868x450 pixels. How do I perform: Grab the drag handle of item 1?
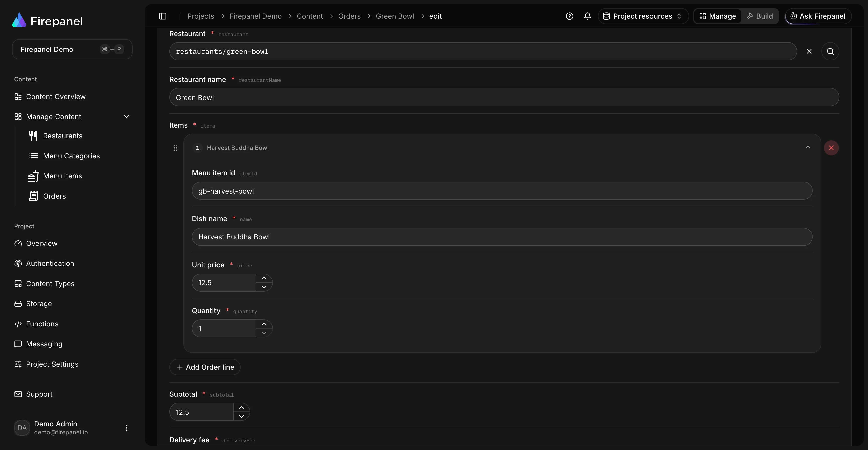click(x=175, y=148)
